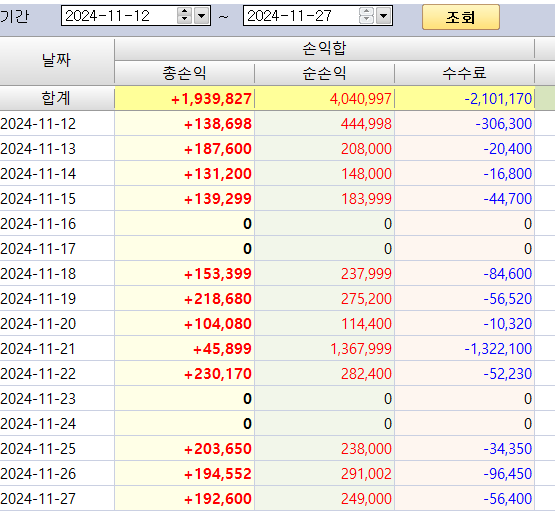Decrease start date with down spinner arrow

tap(184, 19)
